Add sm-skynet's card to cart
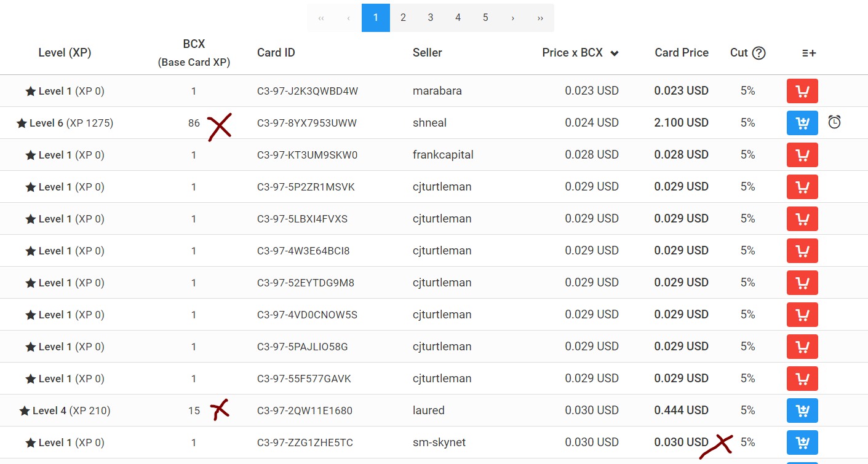Image resolution: width=868 pixels, height=464 pixels. point(802,442)
